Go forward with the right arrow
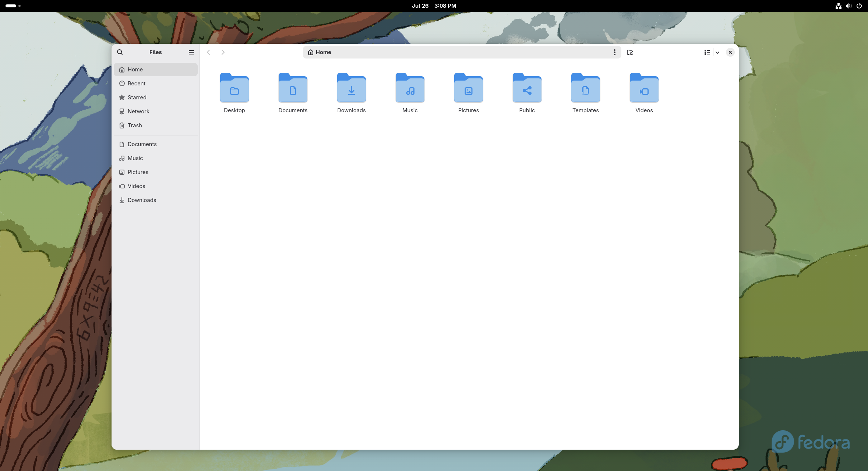The width and height of the screenshot is (868, 471). click(x=223, y=52)
